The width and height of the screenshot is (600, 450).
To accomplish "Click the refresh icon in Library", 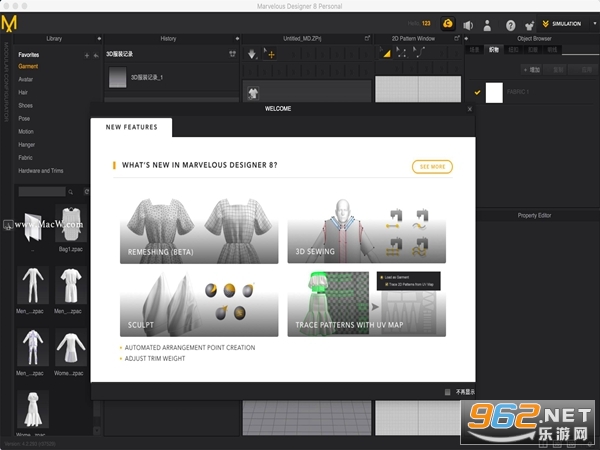I will coord(86,192).
